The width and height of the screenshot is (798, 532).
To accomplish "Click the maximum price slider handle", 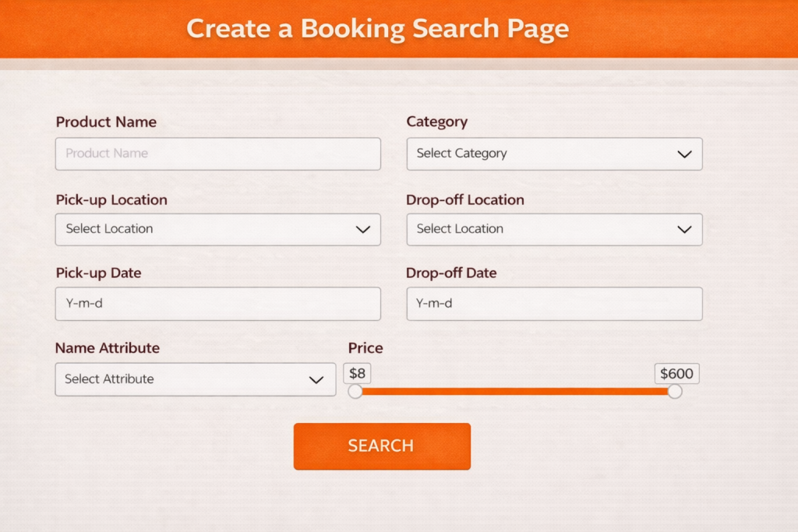I will [x=675, y=391].
